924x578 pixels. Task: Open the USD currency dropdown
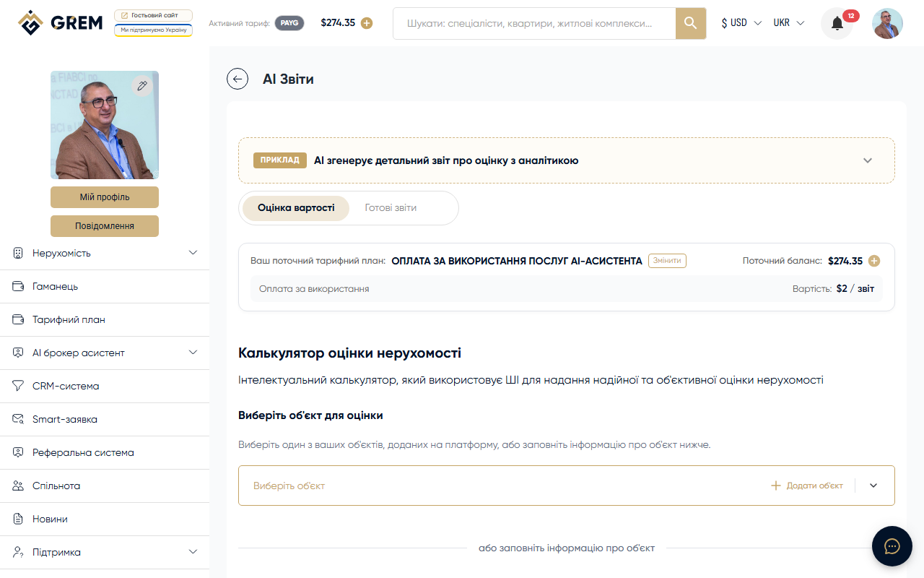coord(738,22)
